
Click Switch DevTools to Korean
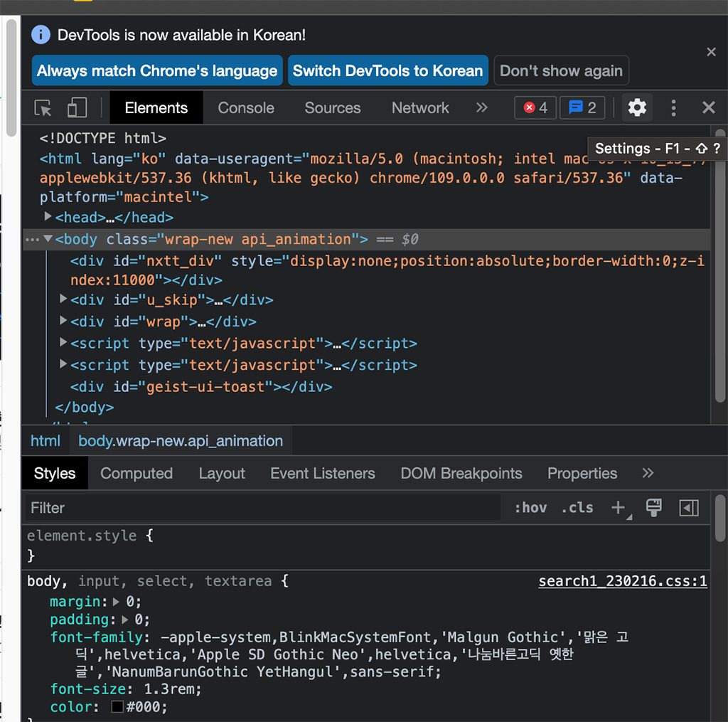click(x=387, y=70)
